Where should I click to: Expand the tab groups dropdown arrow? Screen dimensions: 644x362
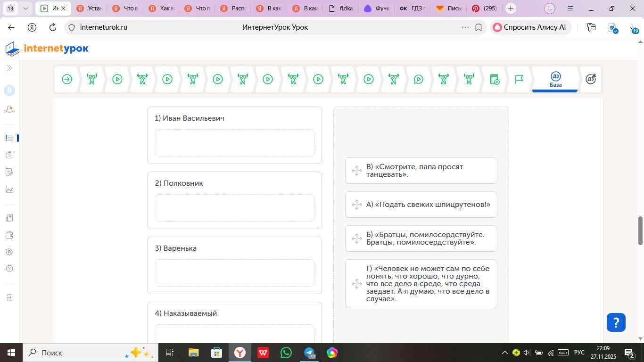pyautogui.click(x=25, y=8)
